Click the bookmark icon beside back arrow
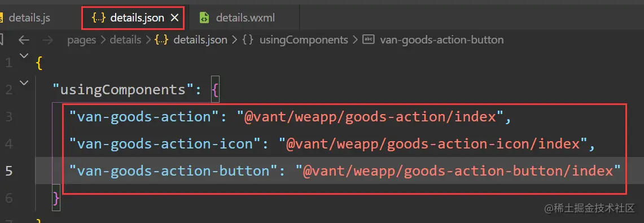The image size is (644, 223). (2, 40)
